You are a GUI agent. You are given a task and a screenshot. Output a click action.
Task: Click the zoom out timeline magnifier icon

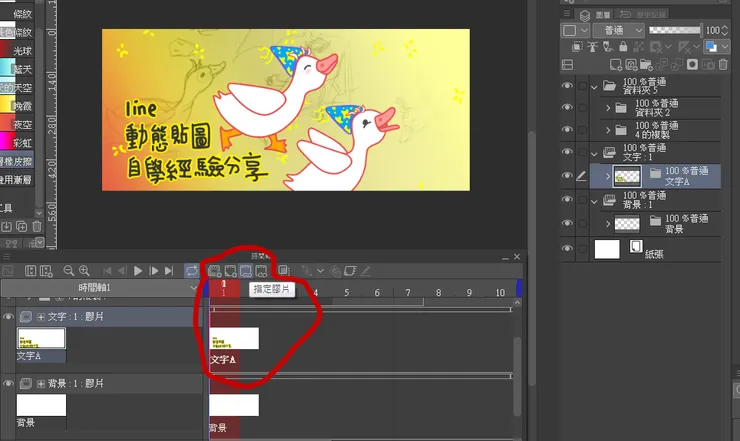pos(68,271)
